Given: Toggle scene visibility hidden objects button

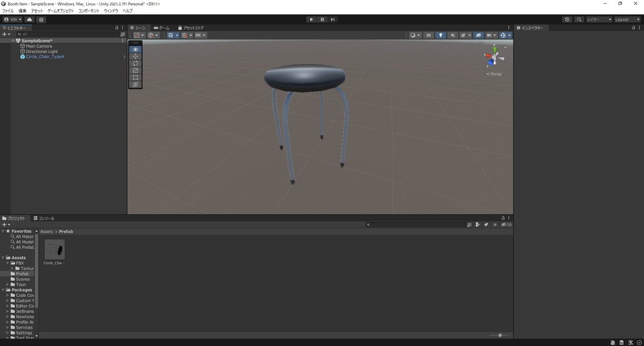Looking at the screenshot, I should (x=479, y=35).
